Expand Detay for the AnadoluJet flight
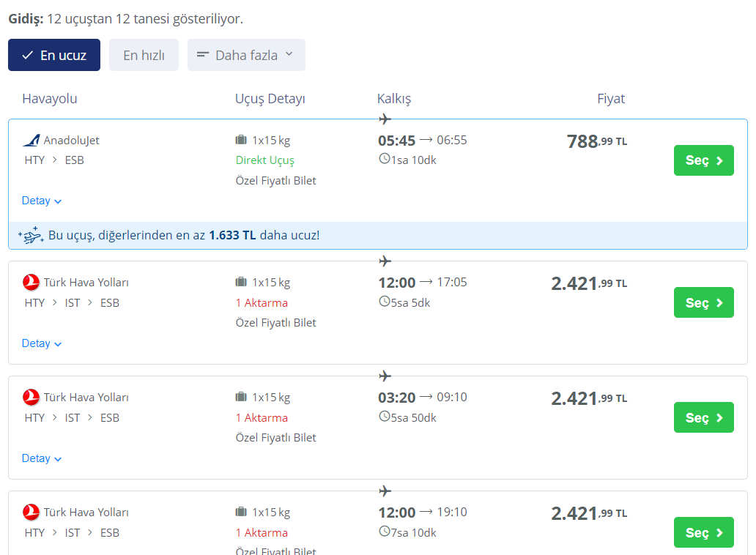The image size is (756, 555). click(42, 201)
